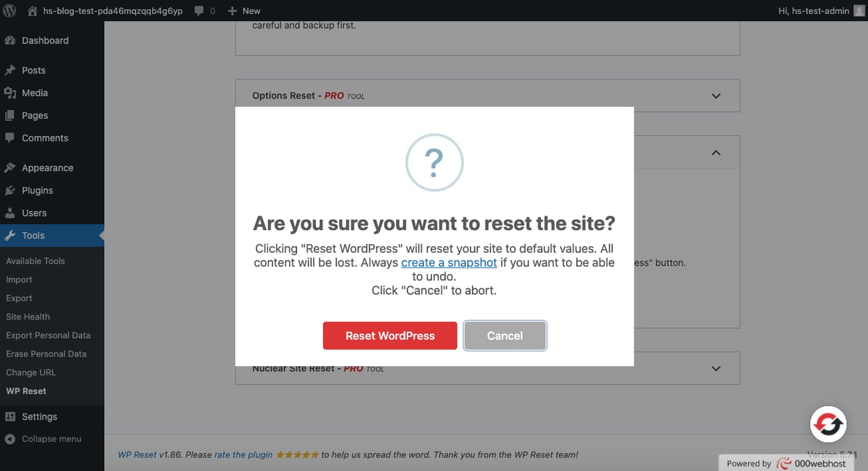Click the Reset WordPress button
Image resolution: width=868 pixels, height=471 pixels.
390,336
